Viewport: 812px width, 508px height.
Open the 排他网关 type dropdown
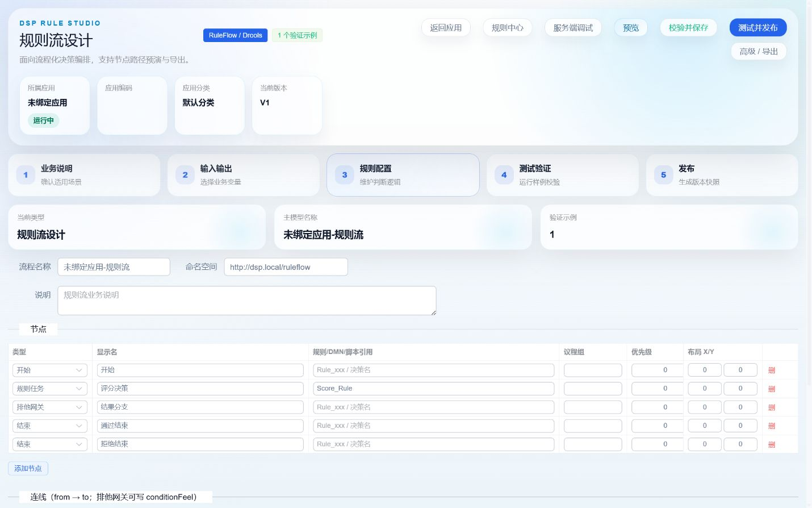[x=50, y=407]
